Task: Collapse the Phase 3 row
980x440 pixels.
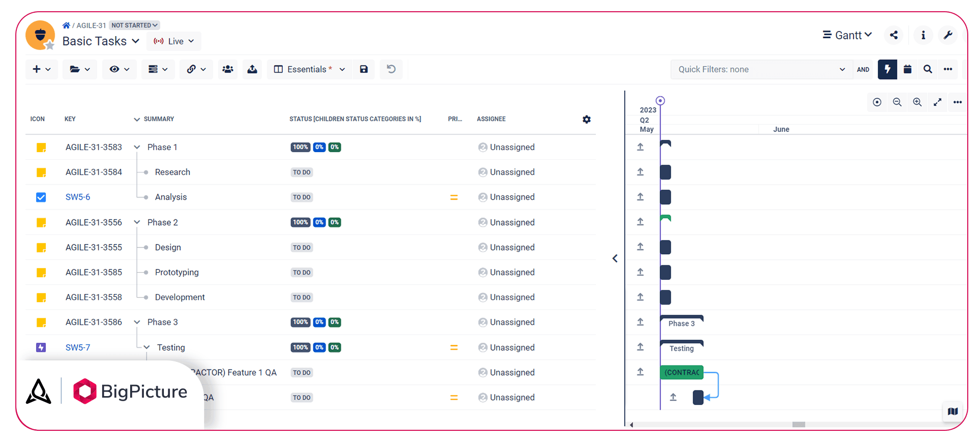Action: (x=137, y=323)
